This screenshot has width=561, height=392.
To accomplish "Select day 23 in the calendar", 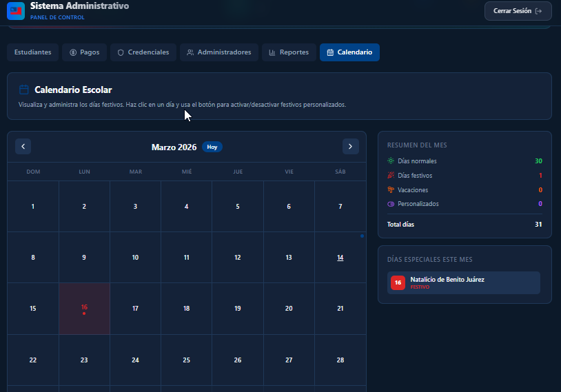I will pyautogui.click(x=85, y=360).
